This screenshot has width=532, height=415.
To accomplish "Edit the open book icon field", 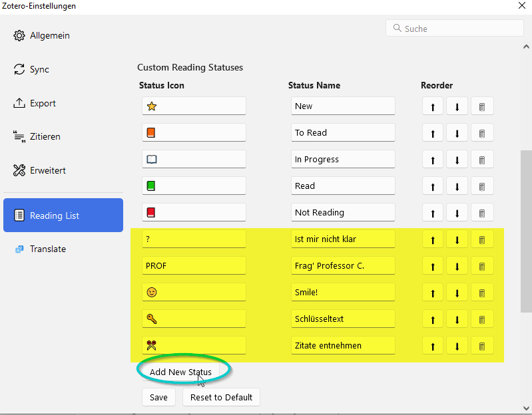I will pos(194,159).
